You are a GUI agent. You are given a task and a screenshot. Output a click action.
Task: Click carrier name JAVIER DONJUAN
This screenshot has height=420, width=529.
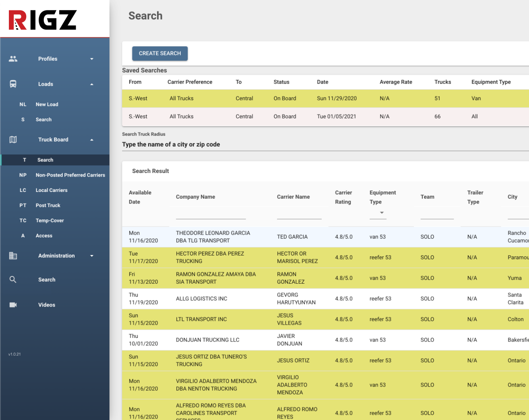tap(289, 340)
